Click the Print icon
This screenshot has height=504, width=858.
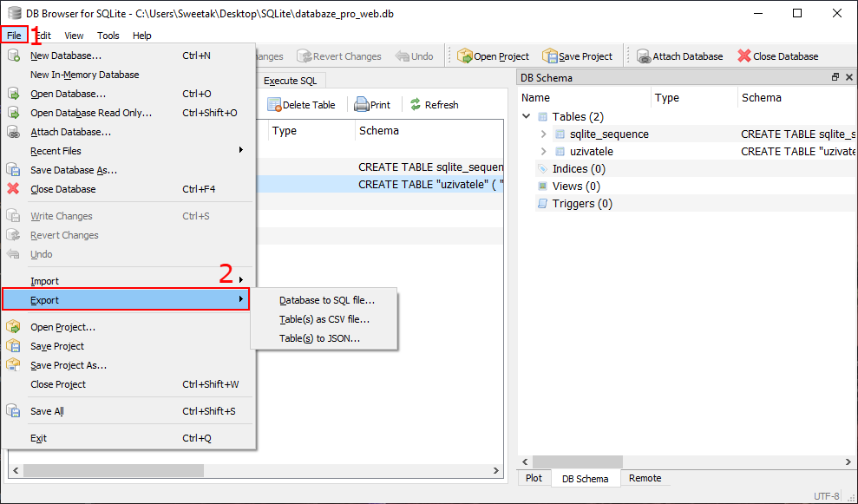click(362, 104)
